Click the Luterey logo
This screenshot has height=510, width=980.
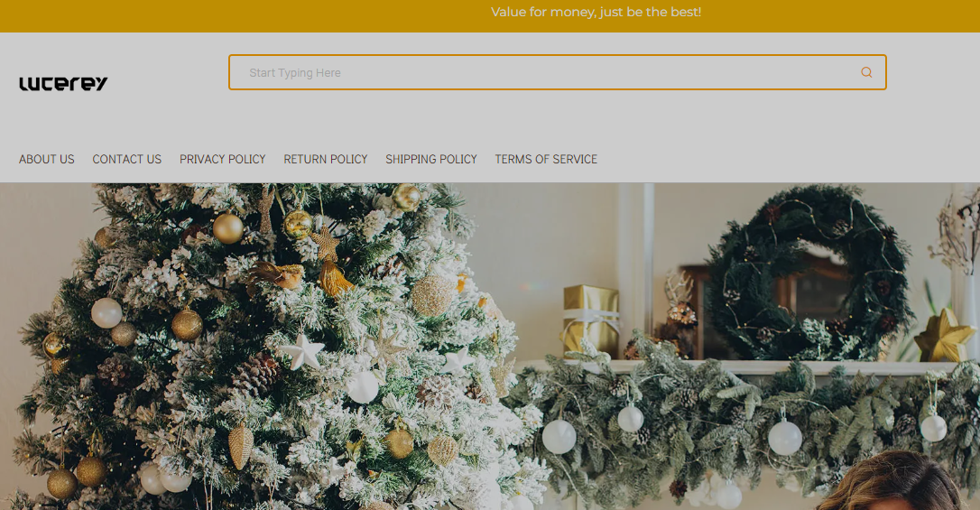63,84
